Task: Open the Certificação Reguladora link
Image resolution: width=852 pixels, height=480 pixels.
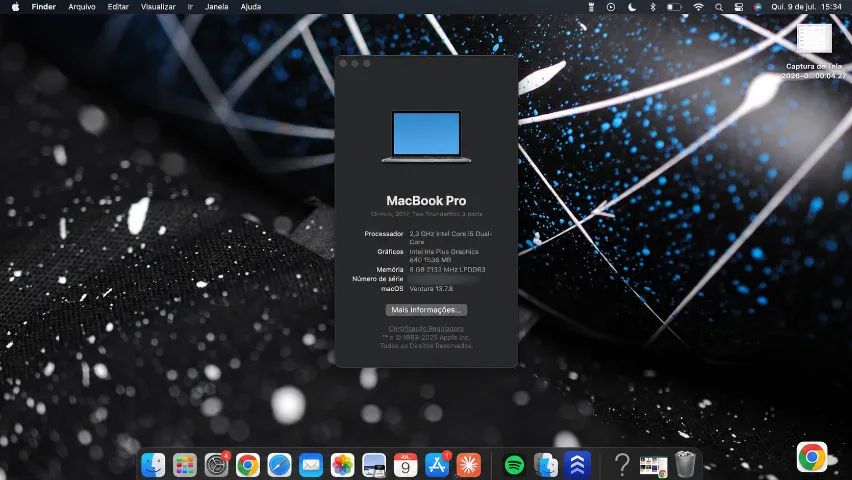Action: [x=426, y=328]
